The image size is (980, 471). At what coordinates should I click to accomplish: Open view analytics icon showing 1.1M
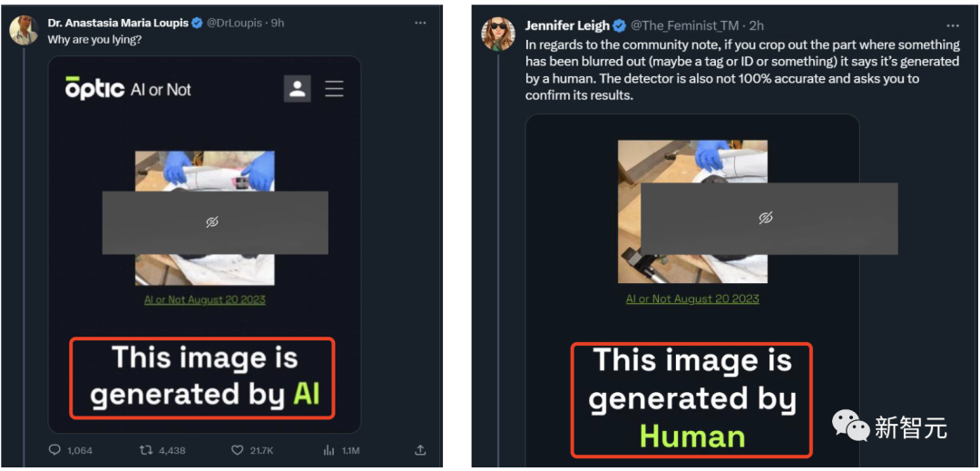coord(329,450)
